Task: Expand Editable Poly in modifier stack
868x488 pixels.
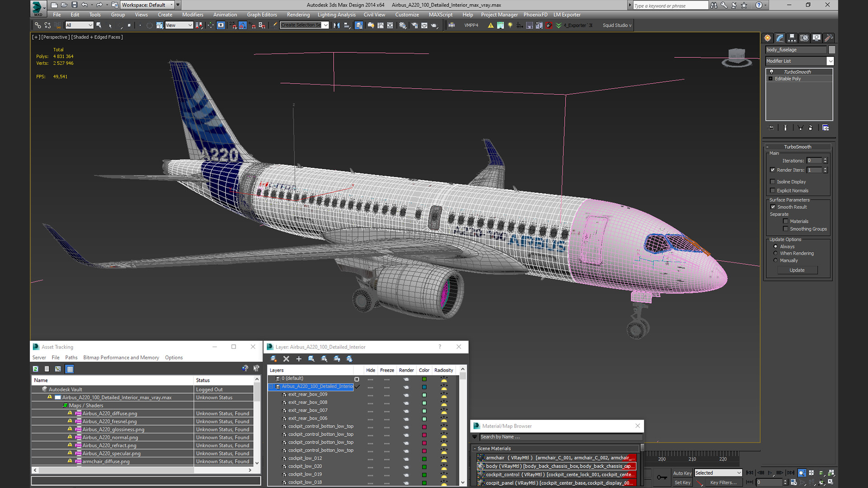Action: tap(771, 79)
